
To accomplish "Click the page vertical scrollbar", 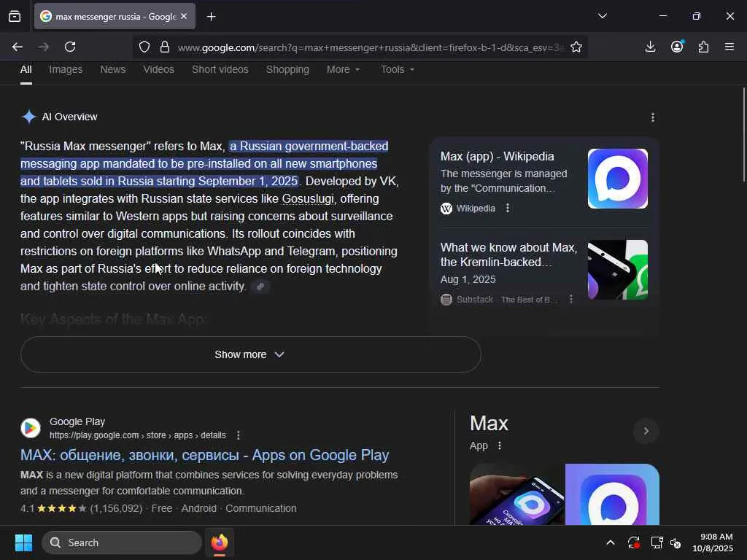I will 743,134.
